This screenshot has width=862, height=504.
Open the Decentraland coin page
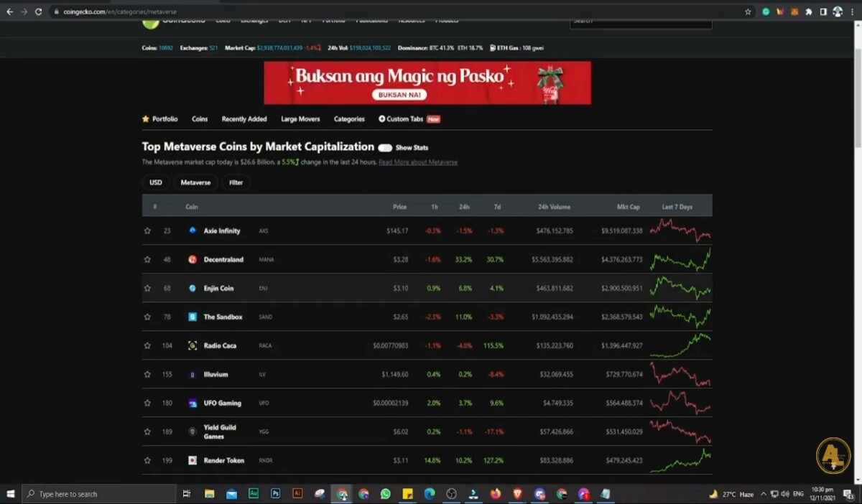point(223,259)
